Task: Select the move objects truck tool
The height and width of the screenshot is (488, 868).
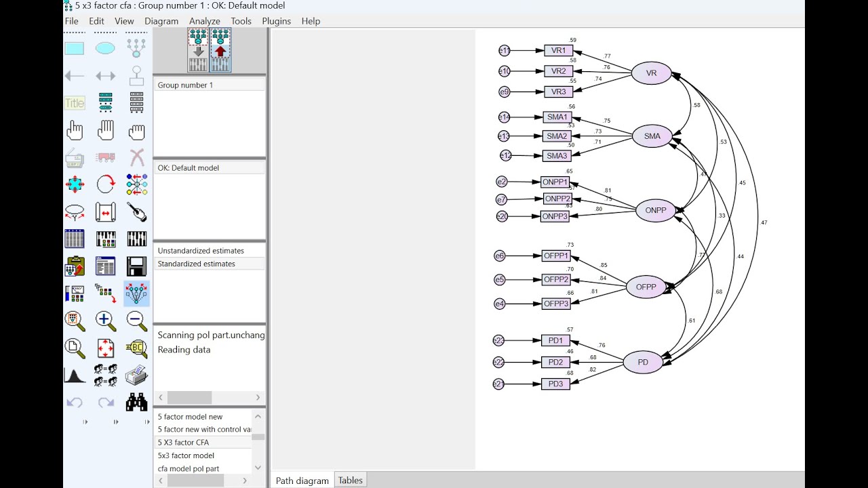Action: point(105,158)
